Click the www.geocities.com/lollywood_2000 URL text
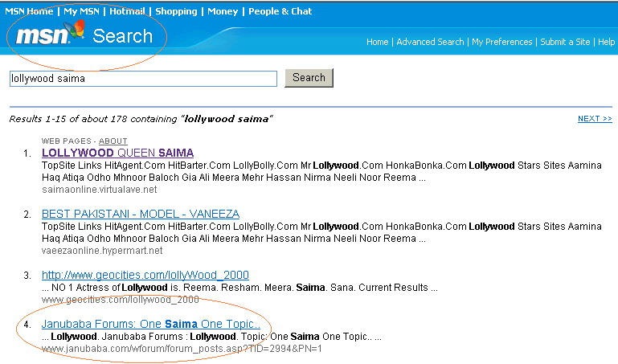The image size is (618, 364). (121, 300)
